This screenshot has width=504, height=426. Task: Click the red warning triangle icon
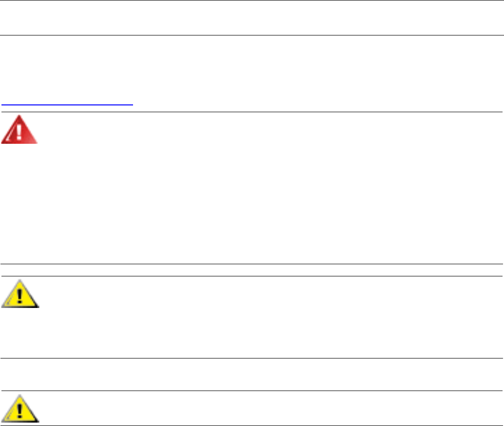(19, 130)
